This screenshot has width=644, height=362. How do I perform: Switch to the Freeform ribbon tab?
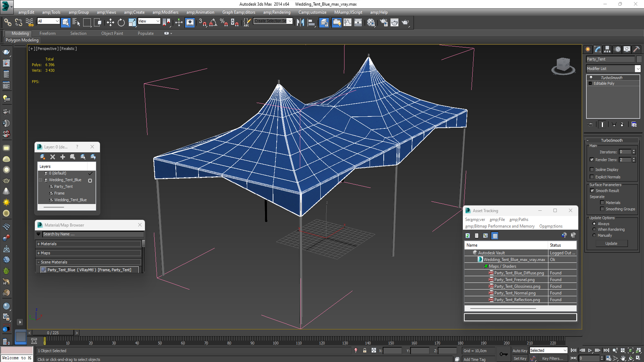(x=47, y=34)
